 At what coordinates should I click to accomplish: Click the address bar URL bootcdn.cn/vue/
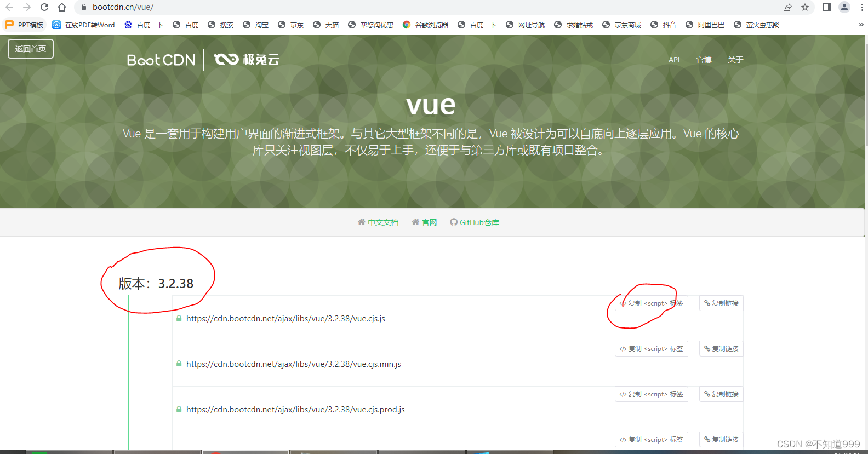coord(123,7)
